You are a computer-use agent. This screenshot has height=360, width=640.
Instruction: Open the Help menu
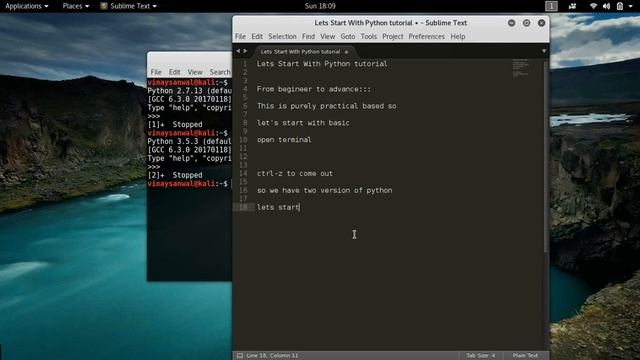pyautogui.click(x=458, y=36)
